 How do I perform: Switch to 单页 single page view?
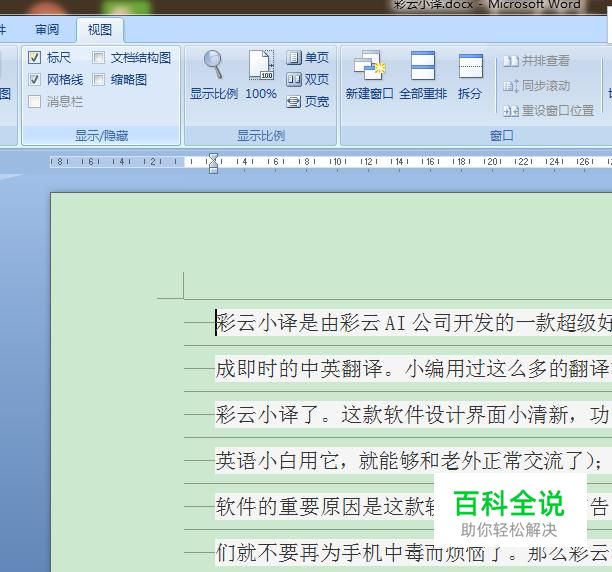point(308,58)
